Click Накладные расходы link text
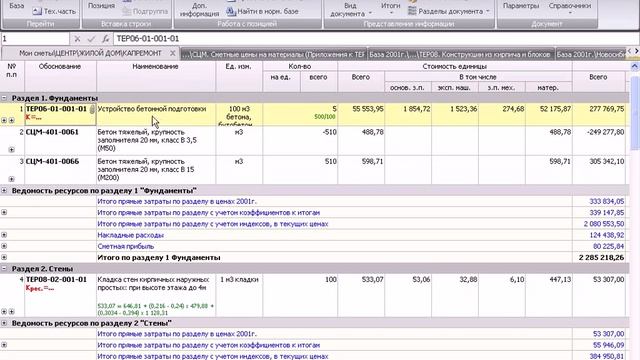 130,235
